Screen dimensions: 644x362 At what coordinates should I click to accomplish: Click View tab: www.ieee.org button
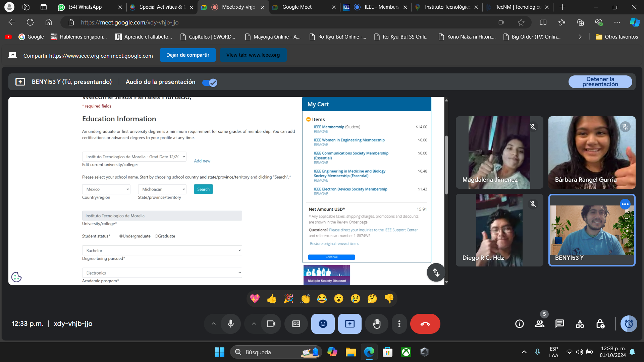click(253, 55)
